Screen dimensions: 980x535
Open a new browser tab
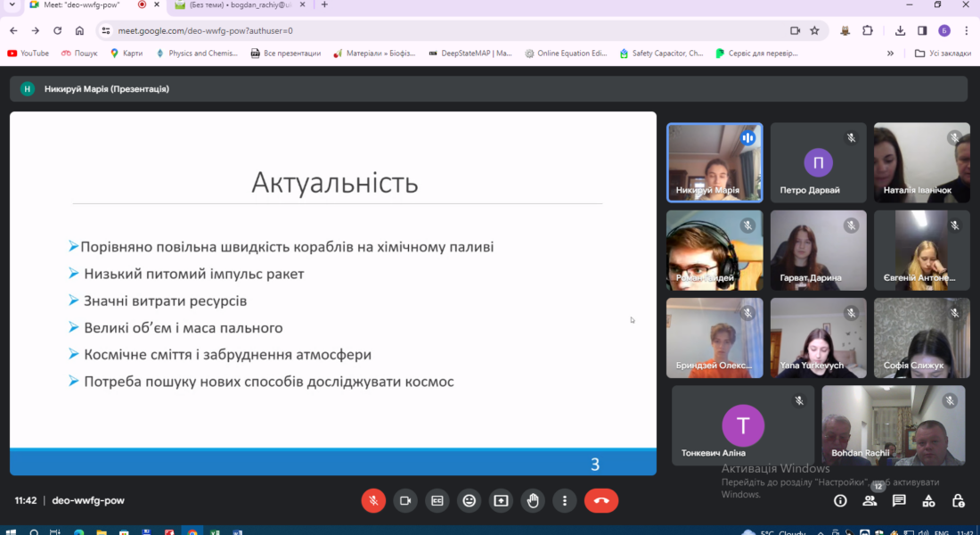(324, 5)
